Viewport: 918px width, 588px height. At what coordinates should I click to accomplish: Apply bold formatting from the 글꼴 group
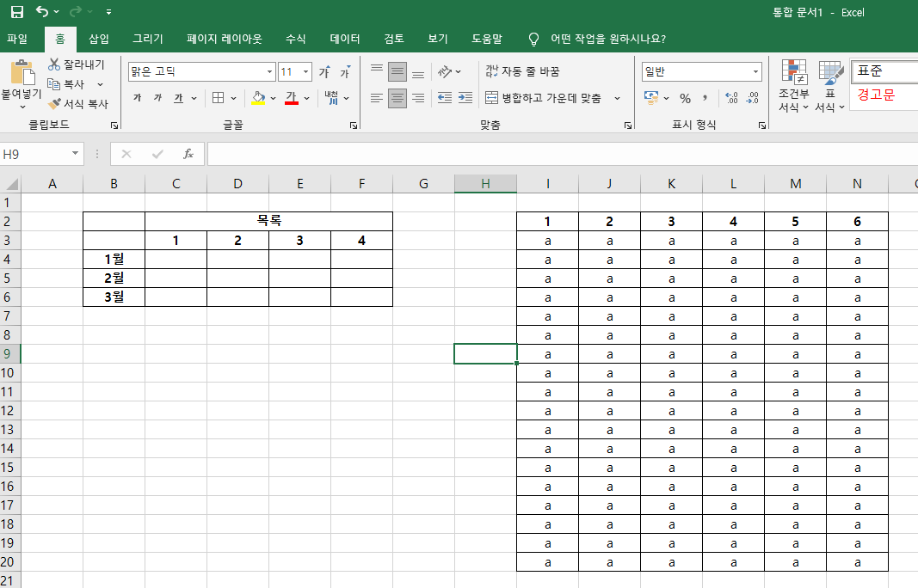point(139,98)
